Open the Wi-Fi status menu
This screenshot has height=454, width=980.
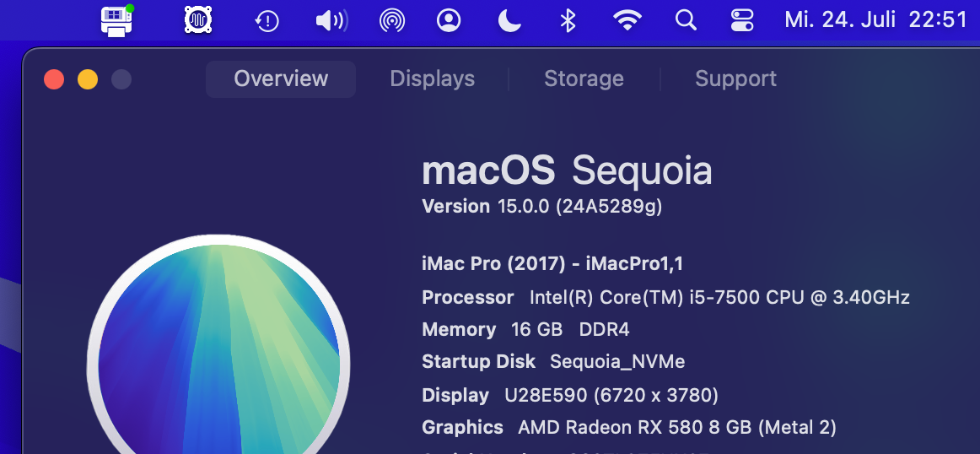coord(627,20)
